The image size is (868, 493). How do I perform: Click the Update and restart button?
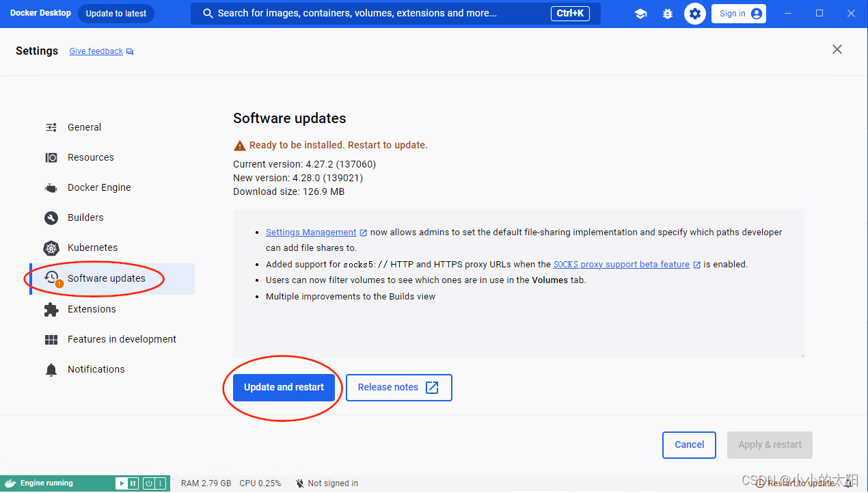tap(284, 387)
